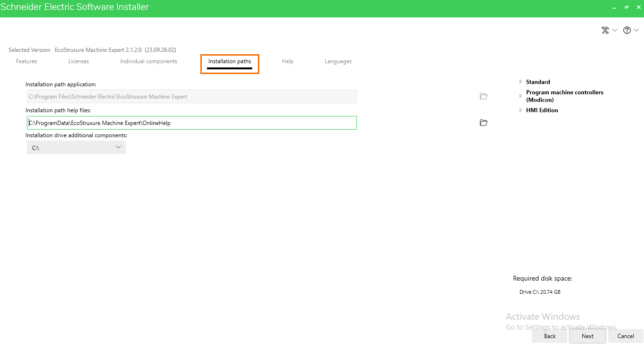Image resolution: width=644 pixels, height=348 pixels.
Task: Cancel the installation
Action: coord(626,336)
